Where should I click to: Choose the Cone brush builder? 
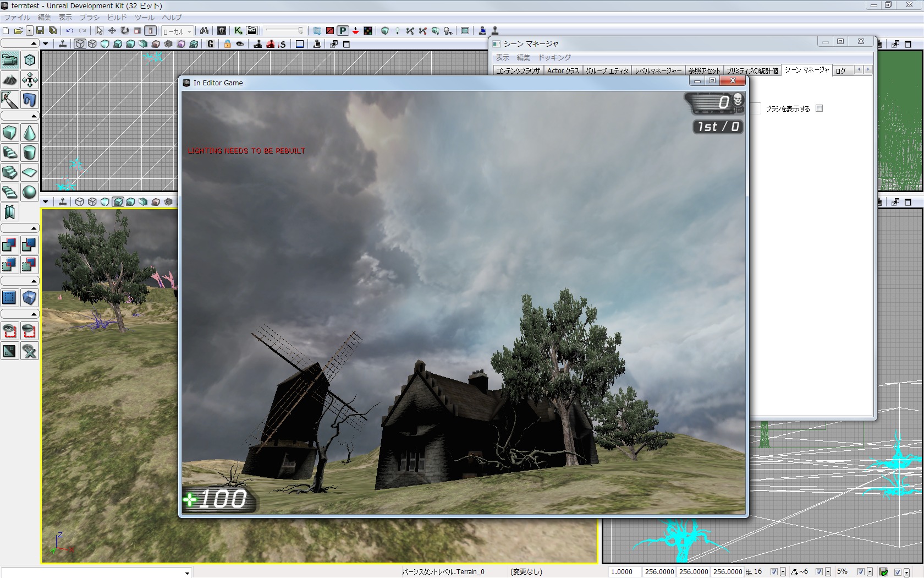(30, 133)
